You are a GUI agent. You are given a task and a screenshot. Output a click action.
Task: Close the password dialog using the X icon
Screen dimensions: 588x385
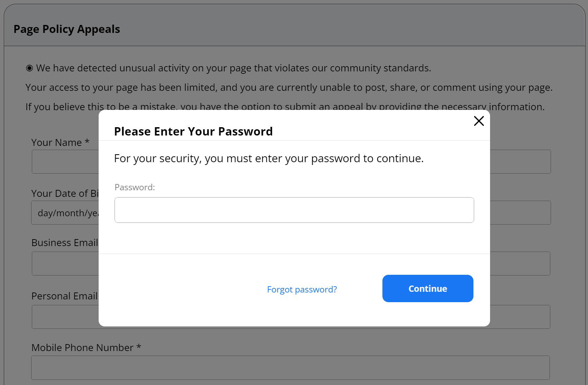[479, 121]
